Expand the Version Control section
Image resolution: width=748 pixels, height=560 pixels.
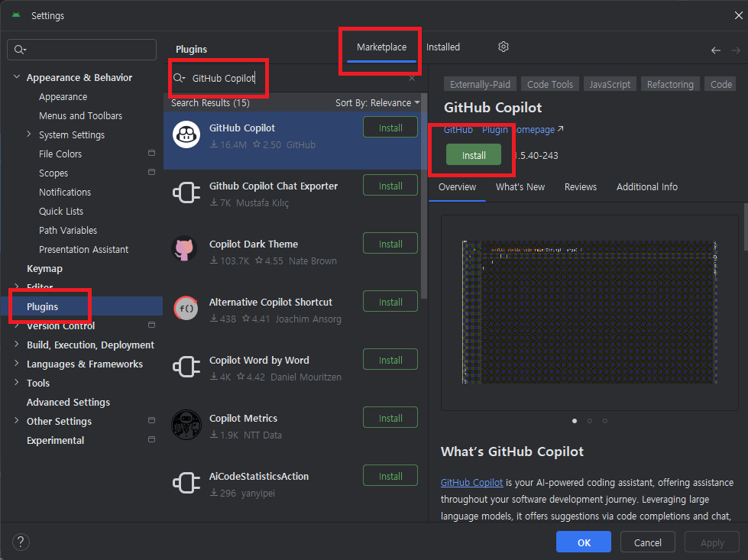(17, 325)
